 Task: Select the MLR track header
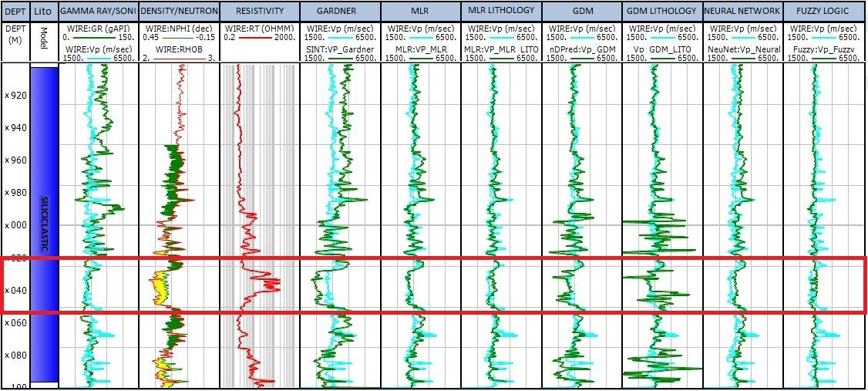[421, 11]
